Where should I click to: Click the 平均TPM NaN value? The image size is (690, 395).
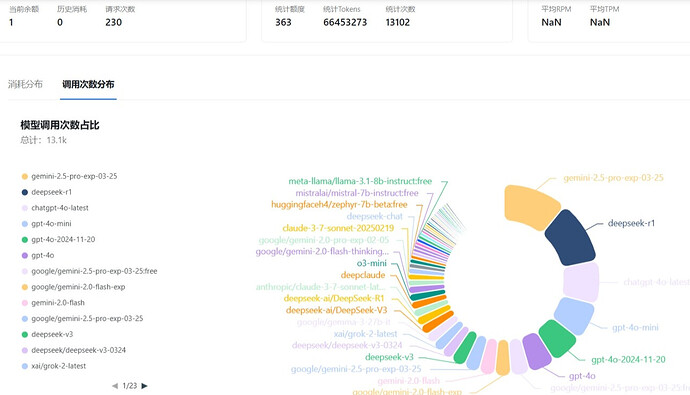coord(600,22)
